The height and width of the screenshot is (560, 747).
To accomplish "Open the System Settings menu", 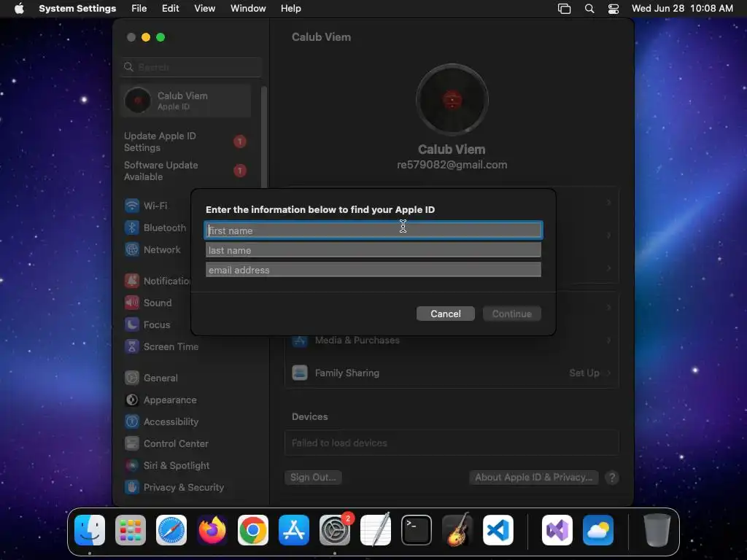I will click(x=77, y=9).
